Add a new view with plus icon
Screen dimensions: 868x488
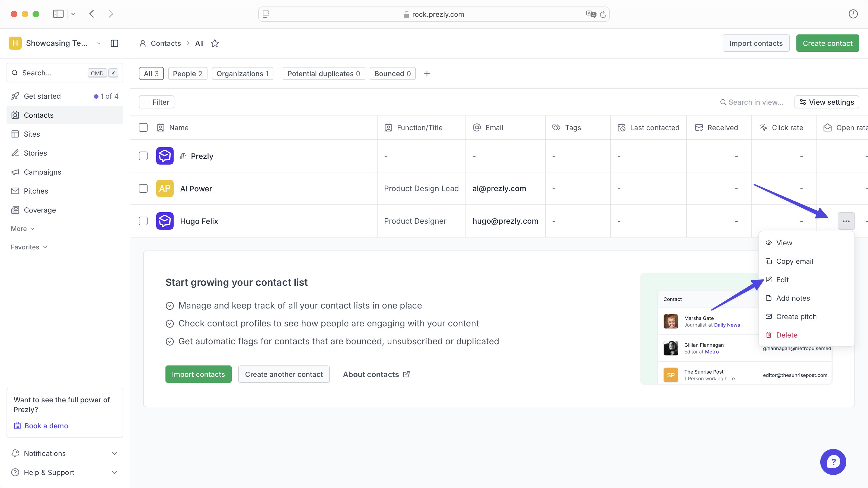click(427, 74)
